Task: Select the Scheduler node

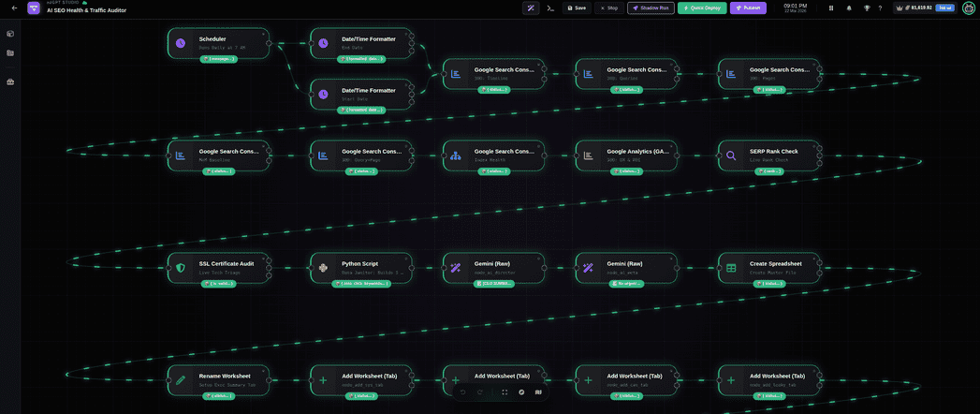Action: [218, 42]
